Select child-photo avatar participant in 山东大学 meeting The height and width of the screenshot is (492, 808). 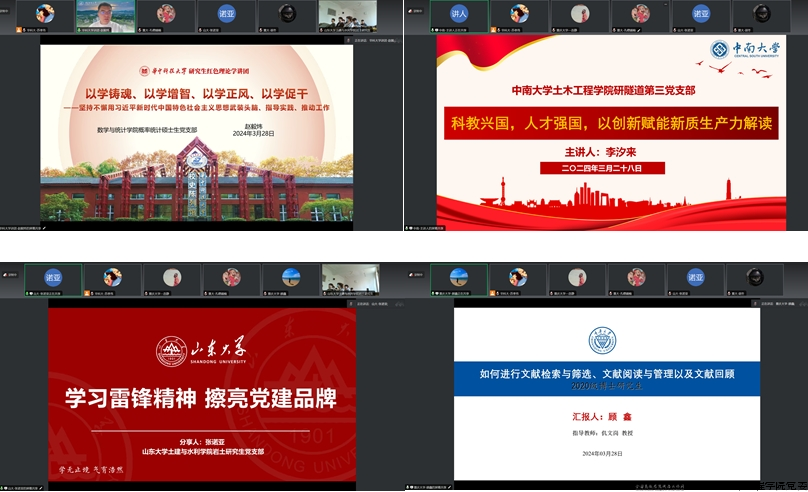pyautogui.click(x=232, y=280)
